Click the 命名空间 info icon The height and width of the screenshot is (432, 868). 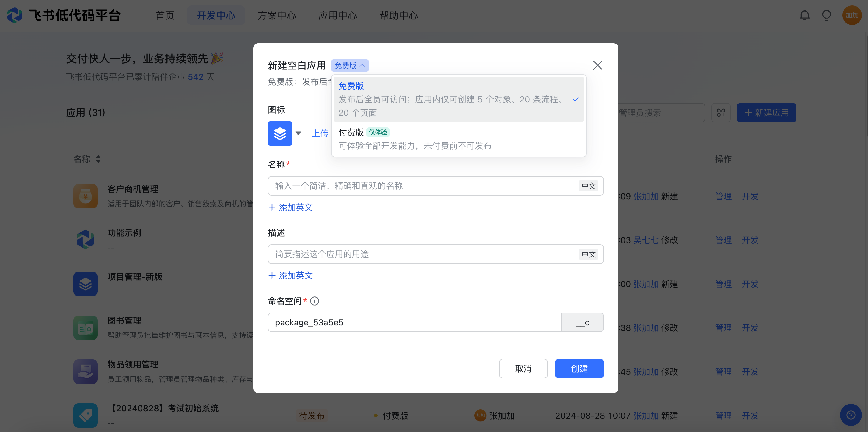(314, 301)
